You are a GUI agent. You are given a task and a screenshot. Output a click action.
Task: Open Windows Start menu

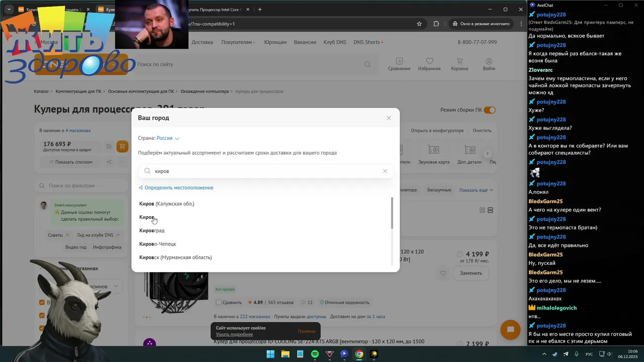tap(270, 354)
